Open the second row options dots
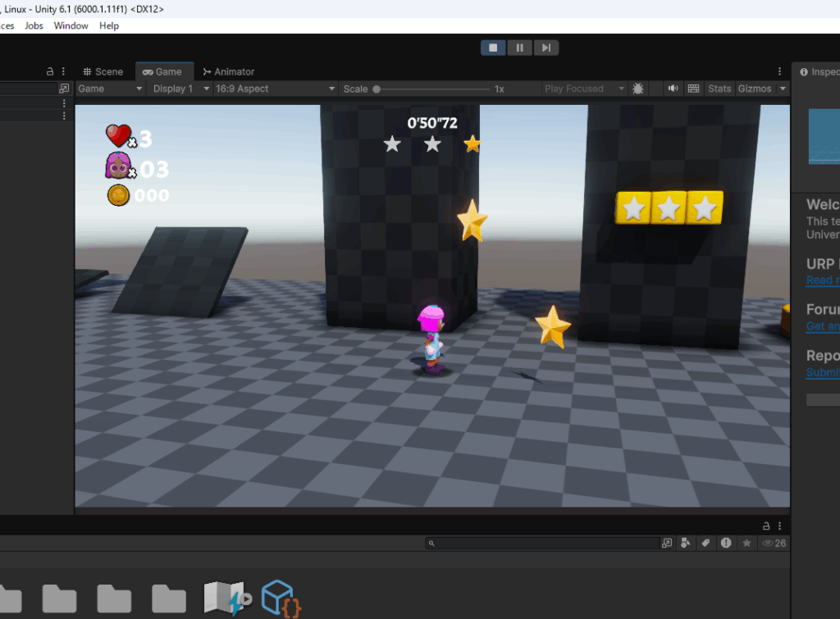840x619 pixels. click(x=64, y=116)
